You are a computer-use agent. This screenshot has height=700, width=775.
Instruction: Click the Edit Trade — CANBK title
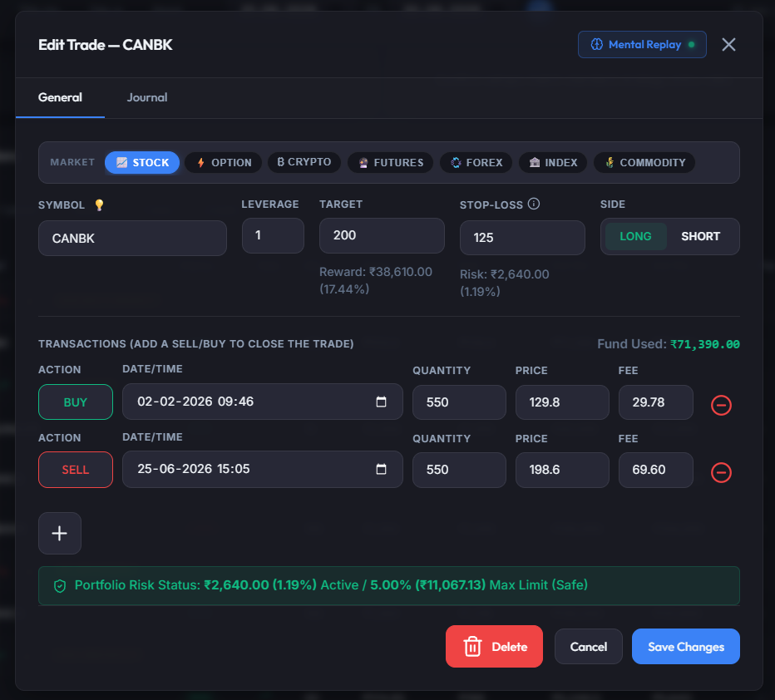coord(106,45)
